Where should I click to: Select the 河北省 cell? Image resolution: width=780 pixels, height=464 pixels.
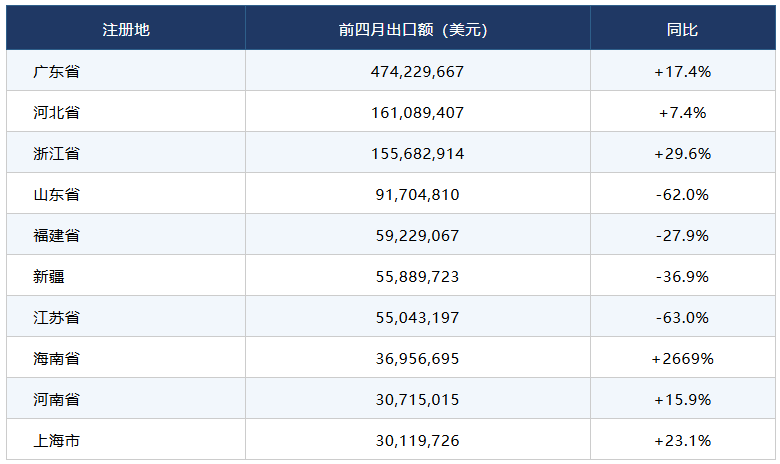click(57, 112)
